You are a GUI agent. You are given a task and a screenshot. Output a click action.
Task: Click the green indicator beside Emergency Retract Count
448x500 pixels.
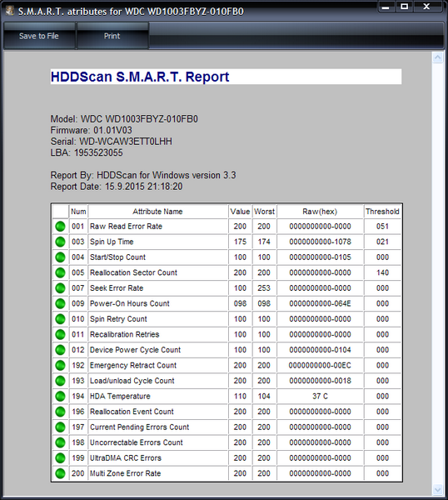(60, 365)
